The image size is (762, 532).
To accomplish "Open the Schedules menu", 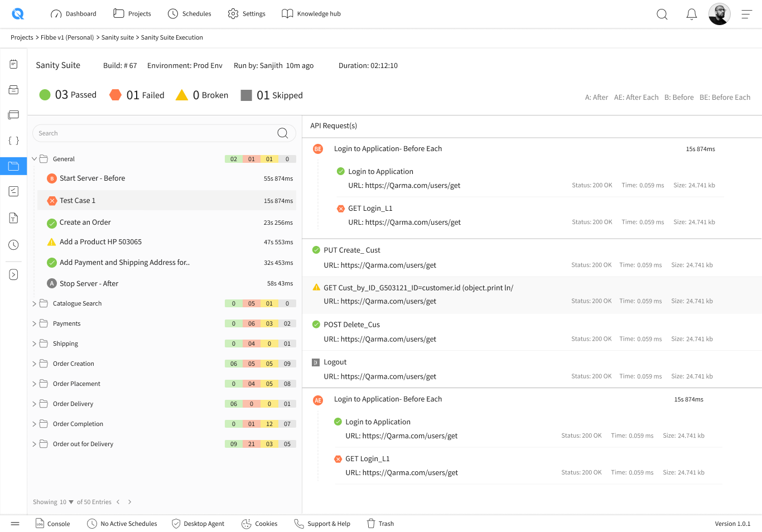I will (189, 14).
